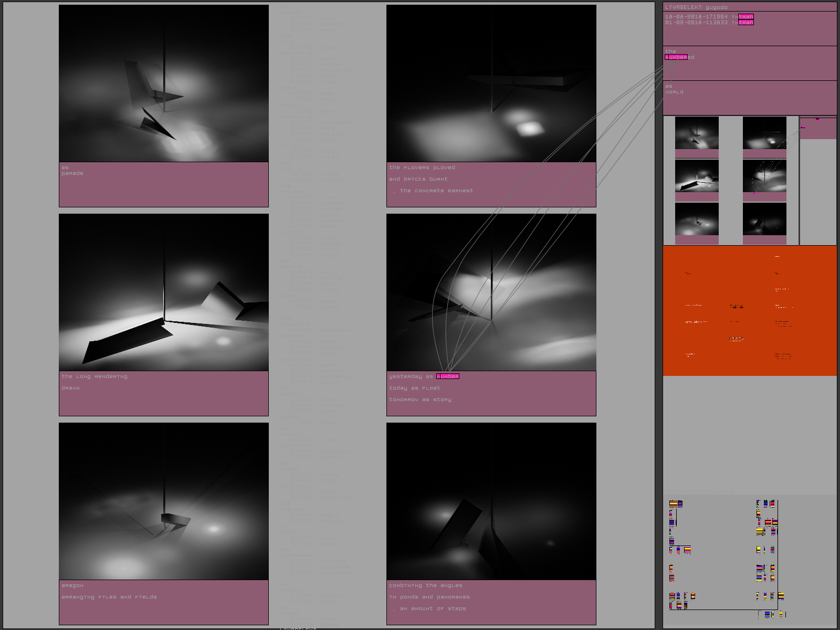Click the highlighted "Numbered" word in the right panel
The width and height of the screenshot is (840, 630).
click(676, 57)
